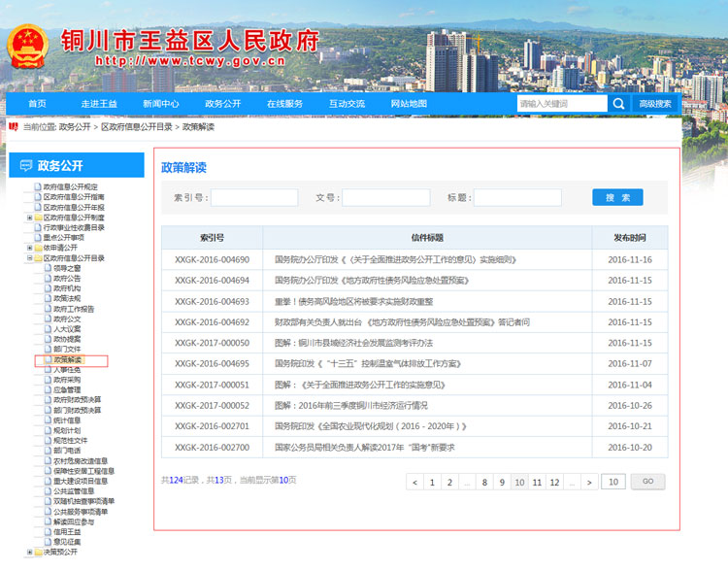
Task: Click the folder icon beside 依申请公开
Action: 38,248
